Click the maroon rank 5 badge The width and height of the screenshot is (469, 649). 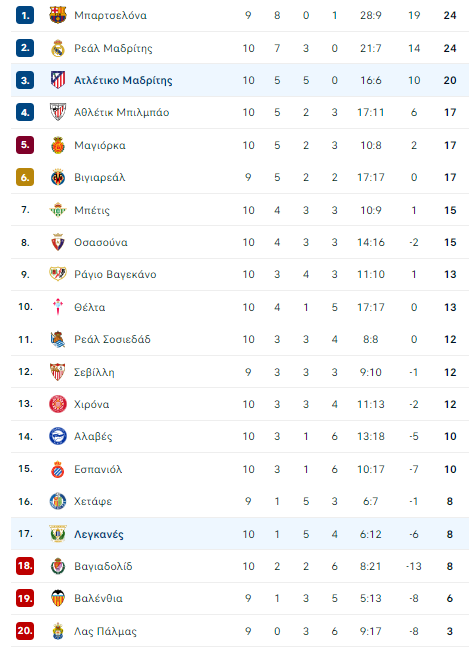click(x=25, y=145)
